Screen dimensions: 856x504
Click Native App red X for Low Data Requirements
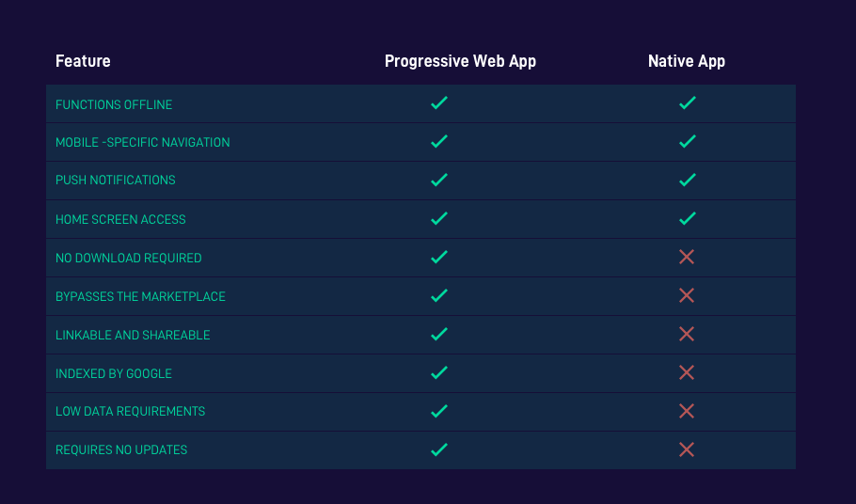(687, 411)
